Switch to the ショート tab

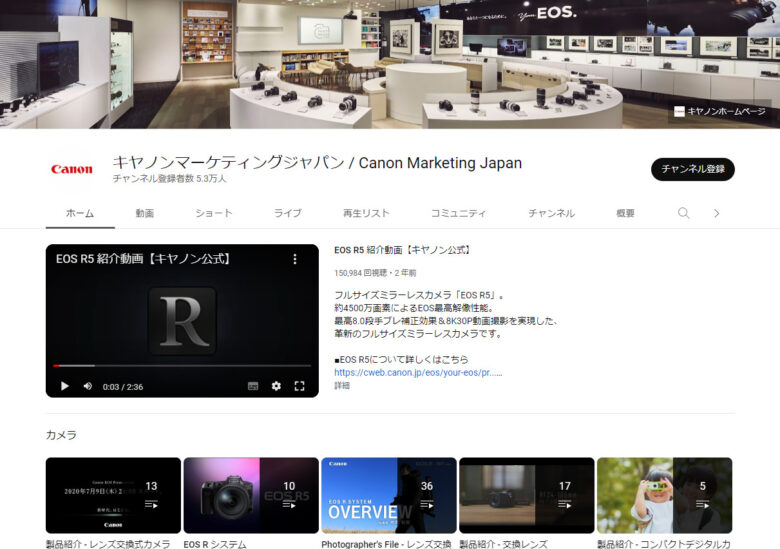click(213, 213)
